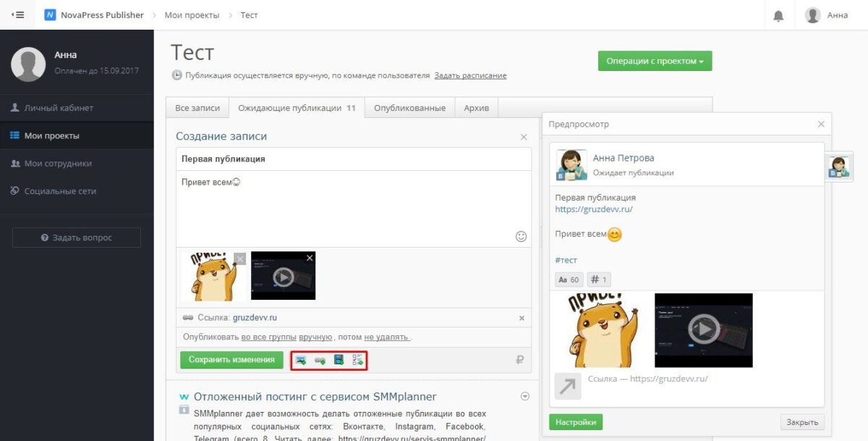Remove the hamster image attachment

[x=240, y=258]
